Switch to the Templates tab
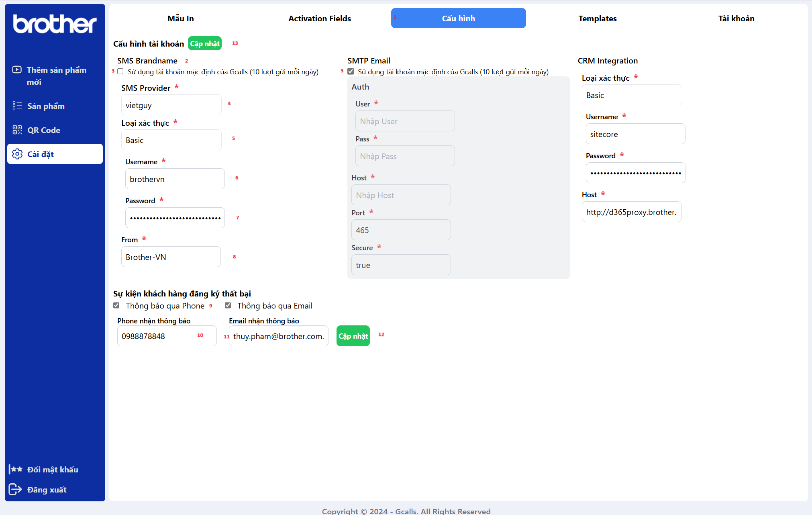The width and height of the screenshot is (812, 515). pos(597,18)
